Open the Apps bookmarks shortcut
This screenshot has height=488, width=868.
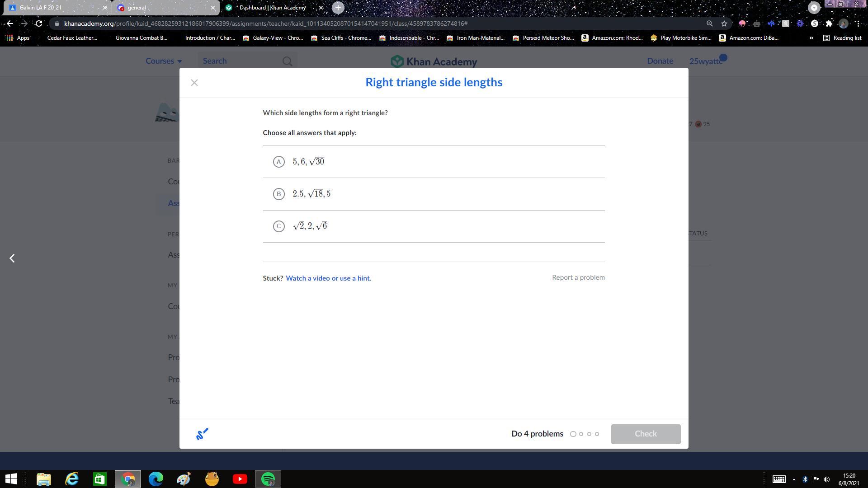coord(18,38)
